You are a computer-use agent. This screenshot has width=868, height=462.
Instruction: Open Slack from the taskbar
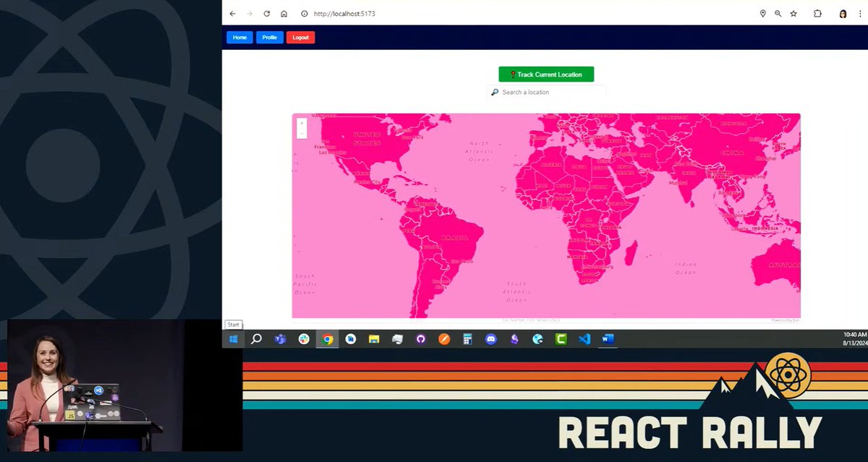[x=304, y=339]
